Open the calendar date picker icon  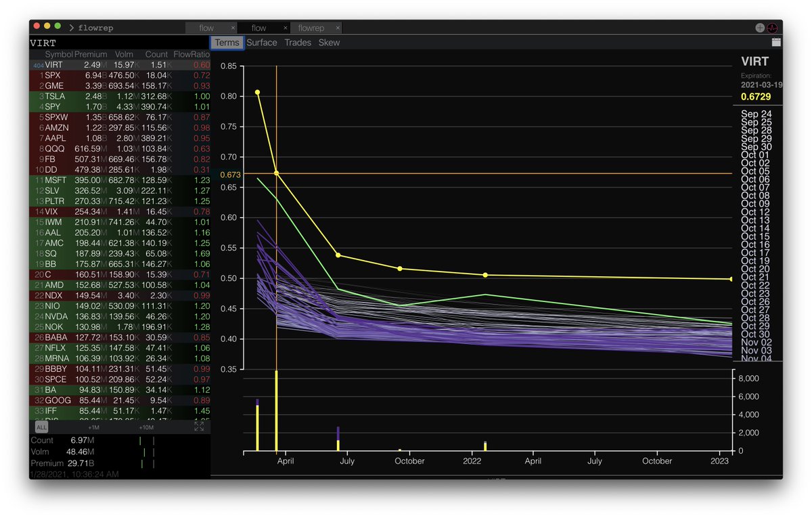pyautogui.click(x=775, y=42)
